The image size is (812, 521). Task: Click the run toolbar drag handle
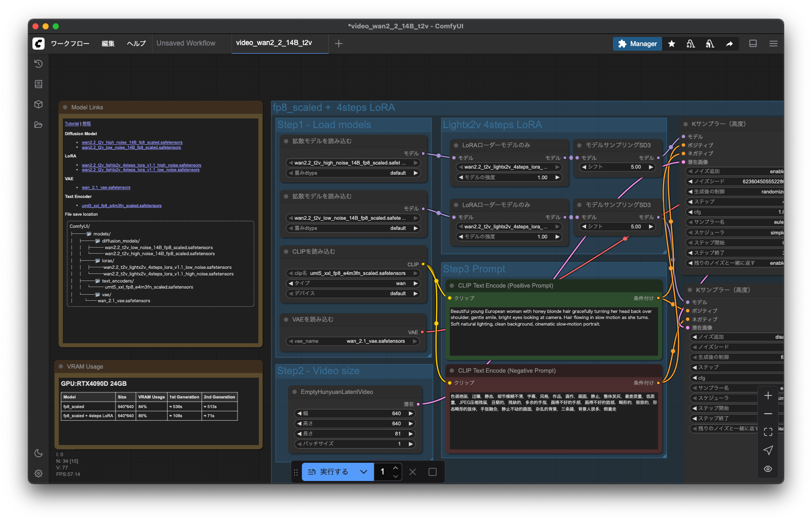click(296, 472)
